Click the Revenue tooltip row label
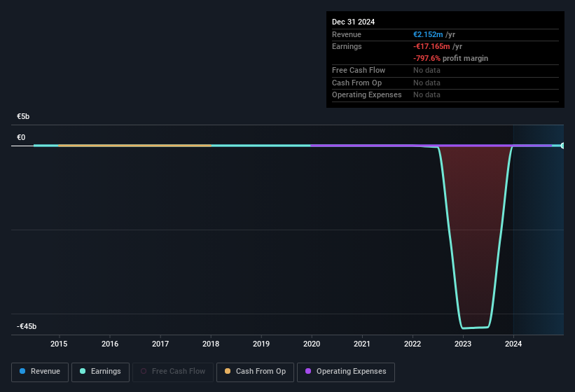The width and height of the screenshot is (575, 392). [x=347, y=34]
